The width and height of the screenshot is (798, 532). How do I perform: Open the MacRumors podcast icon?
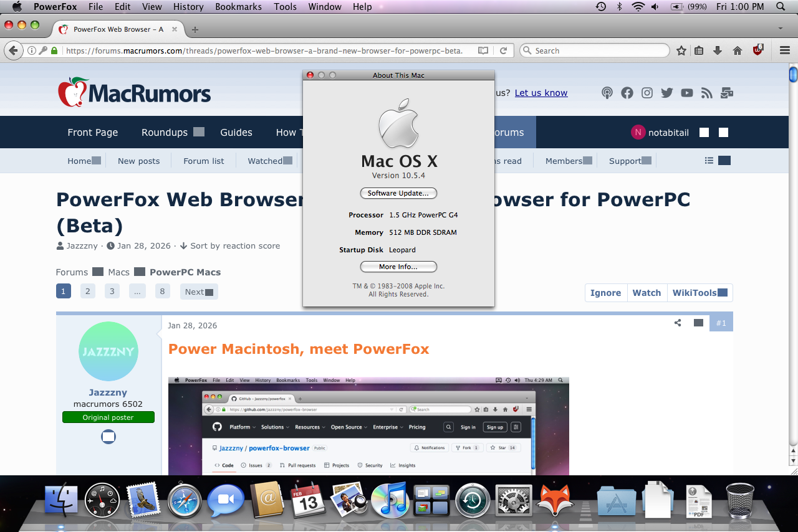click(607, 93)
